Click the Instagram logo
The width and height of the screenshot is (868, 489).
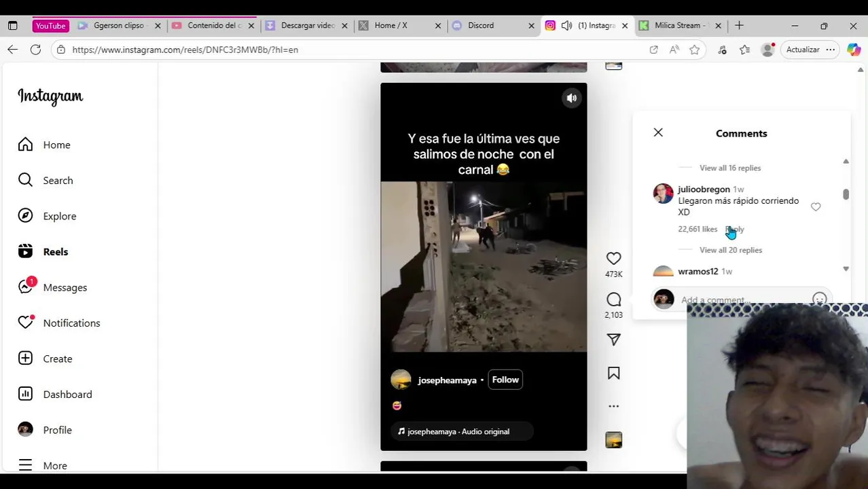pyautogui.click(x=50, y=97)
